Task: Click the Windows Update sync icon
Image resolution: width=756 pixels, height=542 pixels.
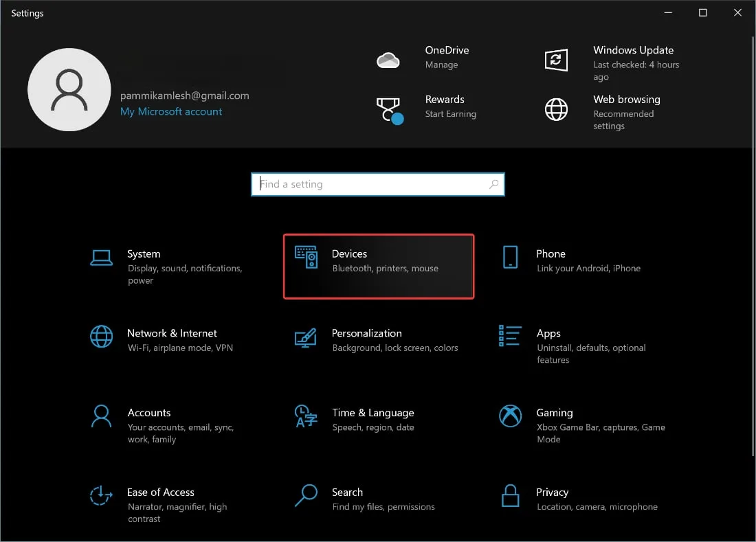Action: (x=556, y=60)
